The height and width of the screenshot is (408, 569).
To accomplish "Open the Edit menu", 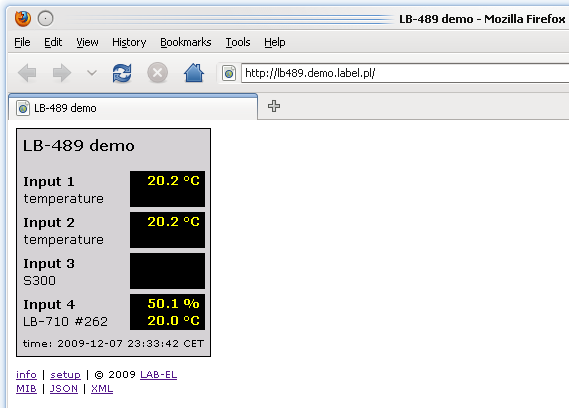I will pos(53,42).
